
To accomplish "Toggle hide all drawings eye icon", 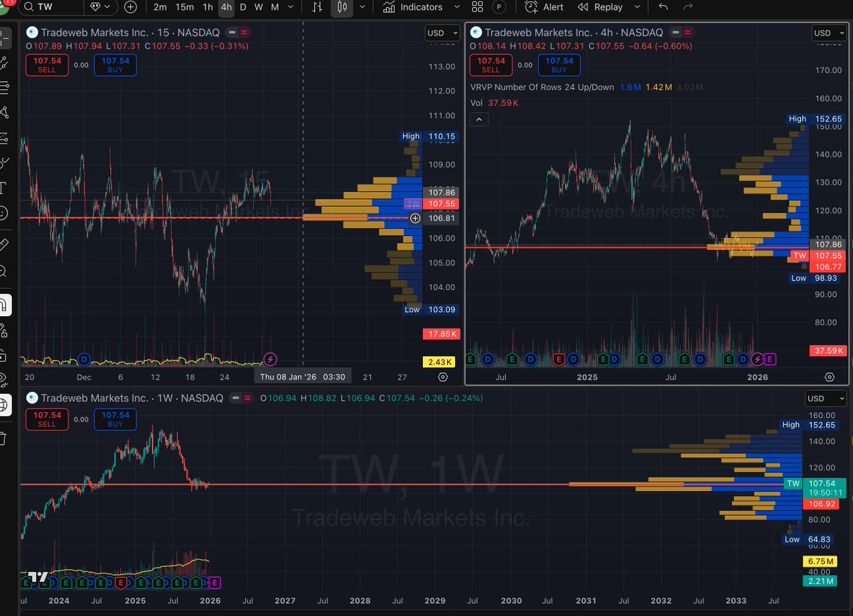I will click(x=5, y=379).
